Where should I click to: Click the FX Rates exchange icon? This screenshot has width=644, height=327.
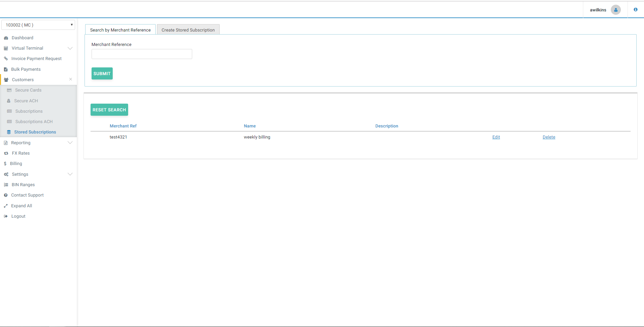[6, 153]
